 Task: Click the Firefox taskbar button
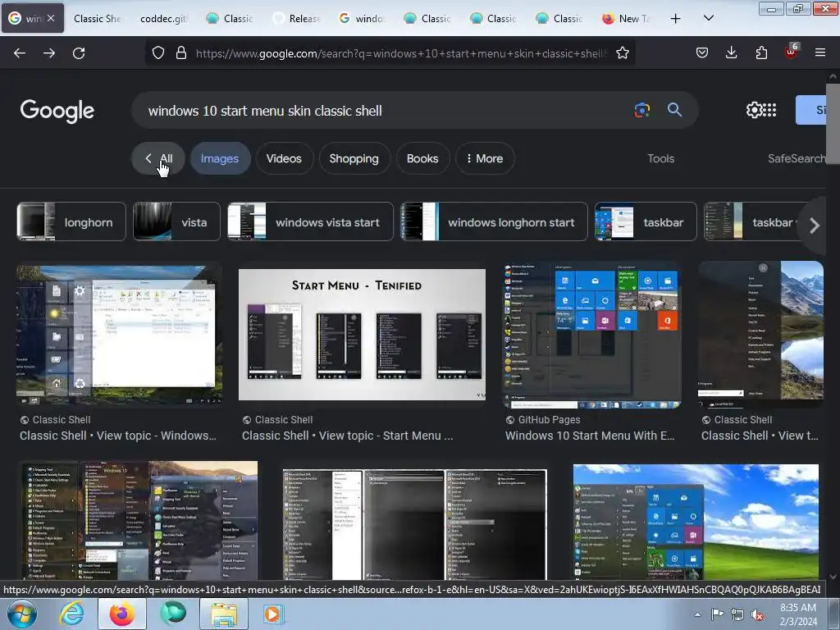point(122,614)
